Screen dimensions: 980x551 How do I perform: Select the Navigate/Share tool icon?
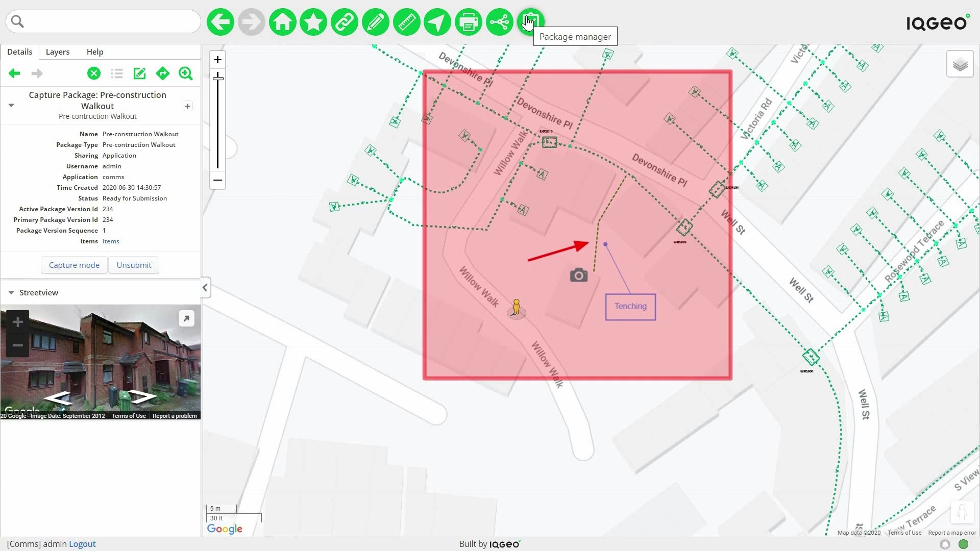(499, 21)
